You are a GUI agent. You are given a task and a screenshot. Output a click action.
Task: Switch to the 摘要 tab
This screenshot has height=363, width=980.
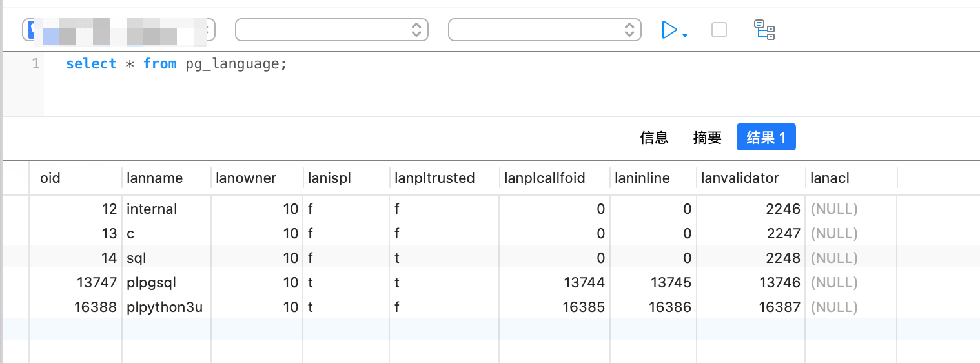pos(707,138)
